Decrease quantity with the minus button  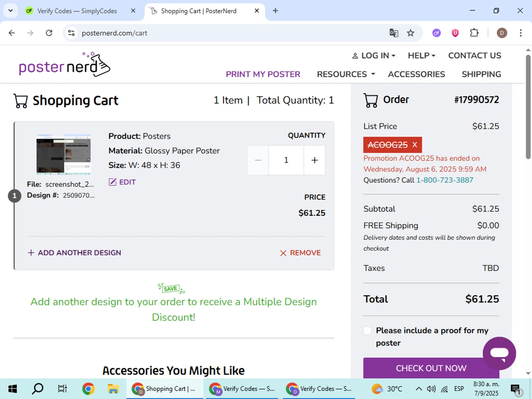pos(258,160)
